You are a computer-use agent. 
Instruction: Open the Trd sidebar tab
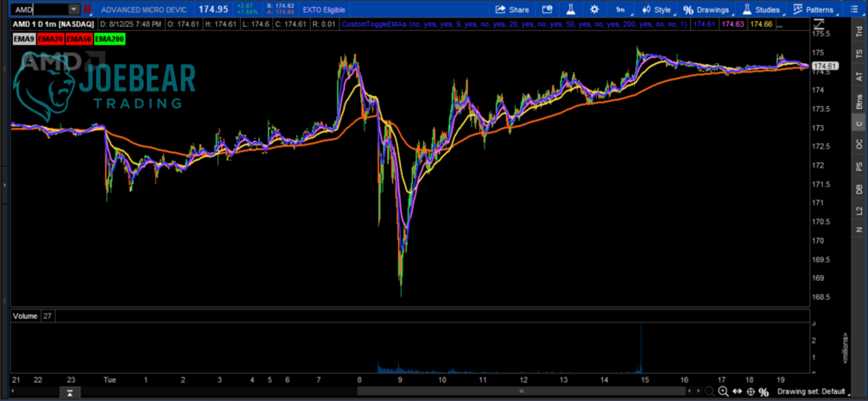click(x=859, y=32)
